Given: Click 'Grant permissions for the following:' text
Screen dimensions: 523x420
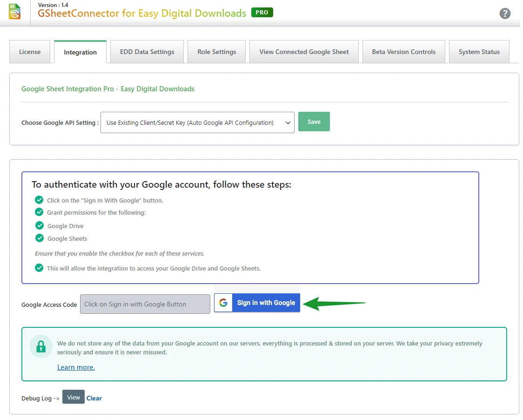Looking at the screenshot, I should pyautogui.click(x=96, y=212).
